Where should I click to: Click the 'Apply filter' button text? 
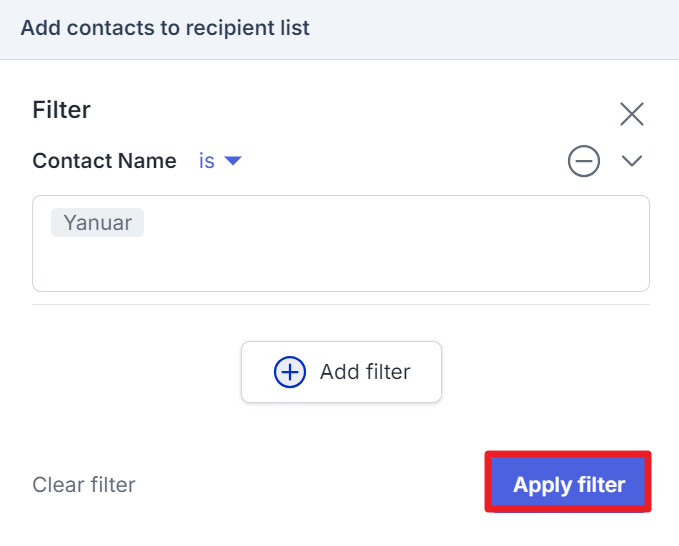point(569,484)
